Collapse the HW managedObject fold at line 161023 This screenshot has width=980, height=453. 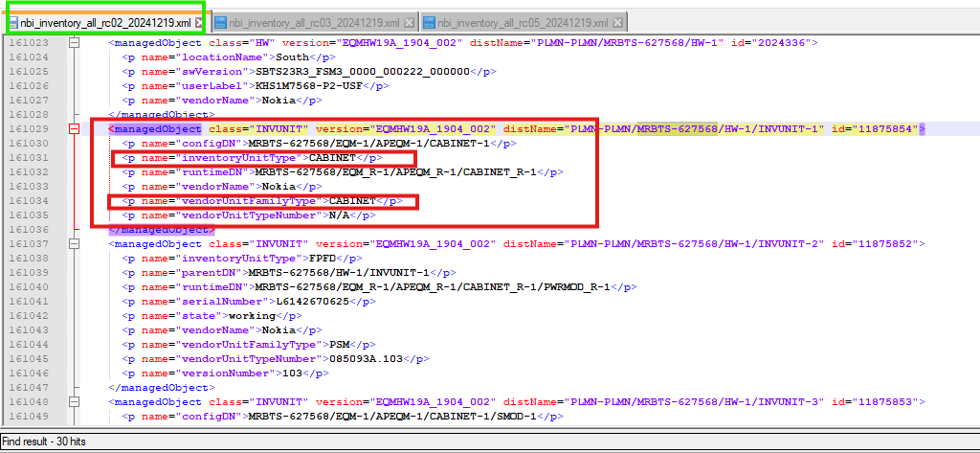(x=75, y=43)
